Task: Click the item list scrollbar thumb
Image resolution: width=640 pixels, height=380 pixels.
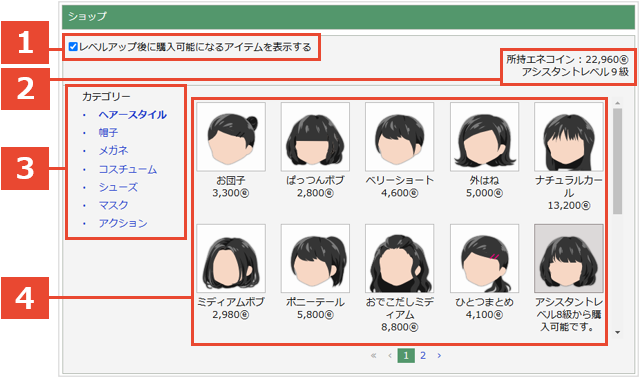Action: [618, 161]
